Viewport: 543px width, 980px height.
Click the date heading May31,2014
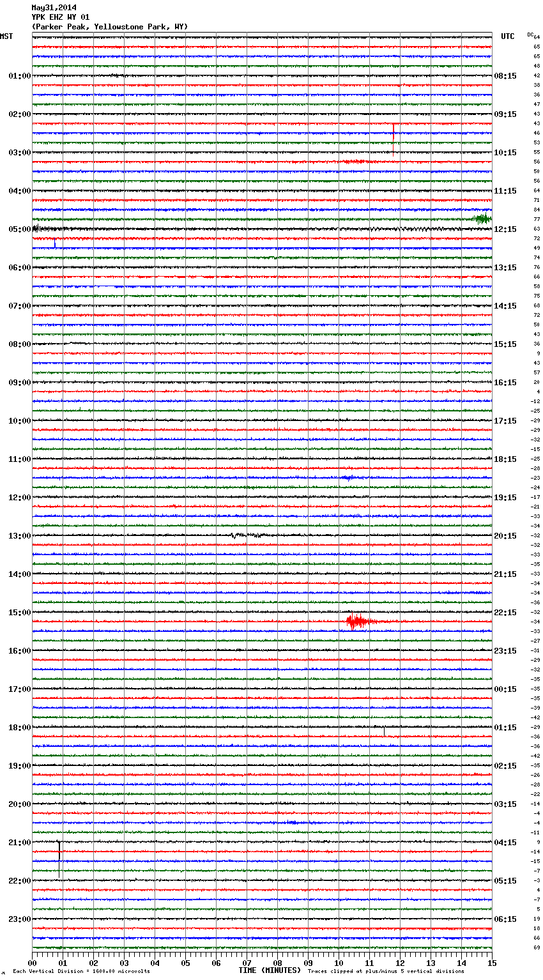(54, 8)
